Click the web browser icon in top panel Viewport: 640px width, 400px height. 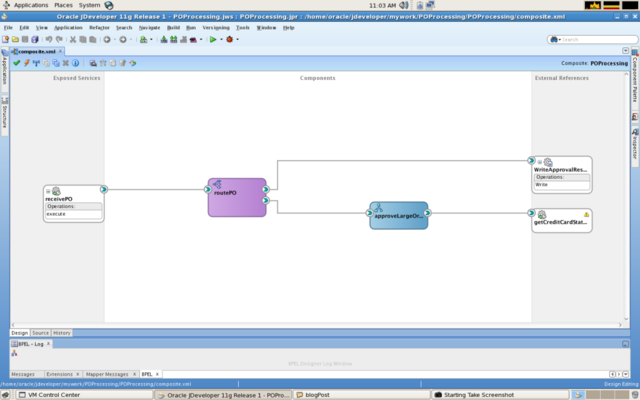coord(109,5)
